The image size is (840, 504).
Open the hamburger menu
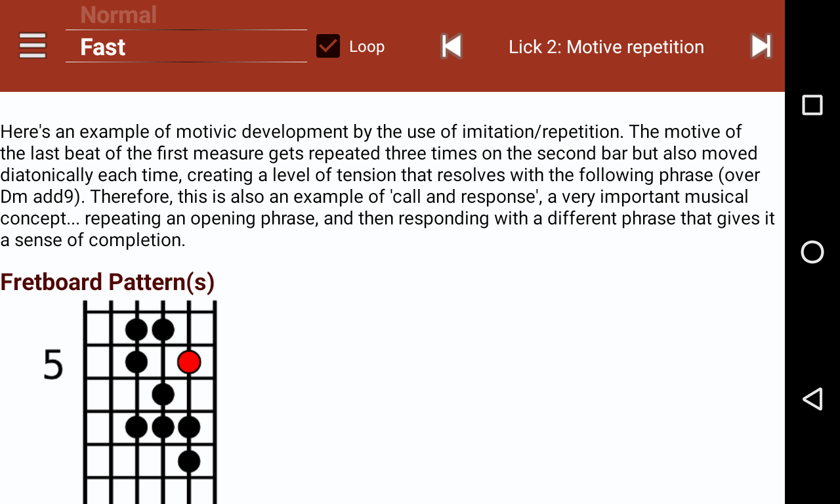pyautogui.click(x=32, y=46)
